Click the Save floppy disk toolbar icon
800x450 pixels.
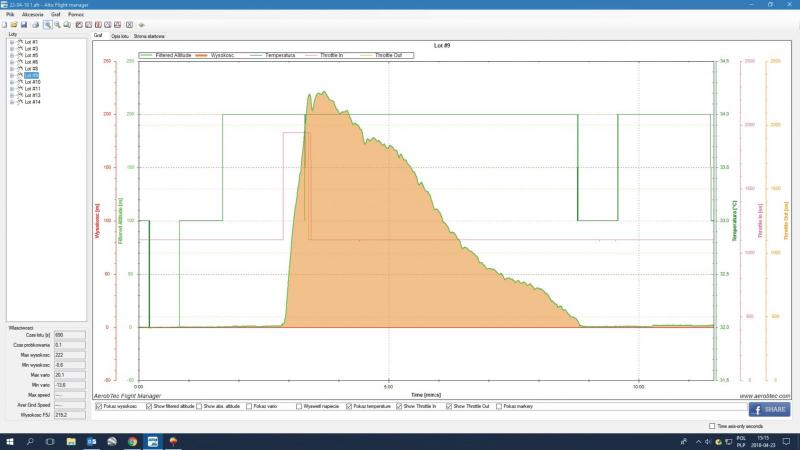point(23,24)
